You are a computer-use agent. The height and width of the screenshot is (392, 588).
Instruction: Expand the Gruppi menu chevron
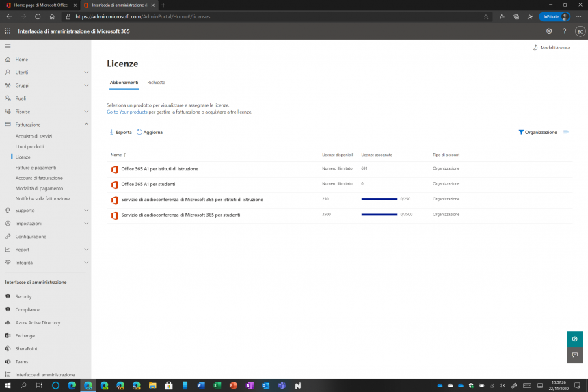click(86, 86)
